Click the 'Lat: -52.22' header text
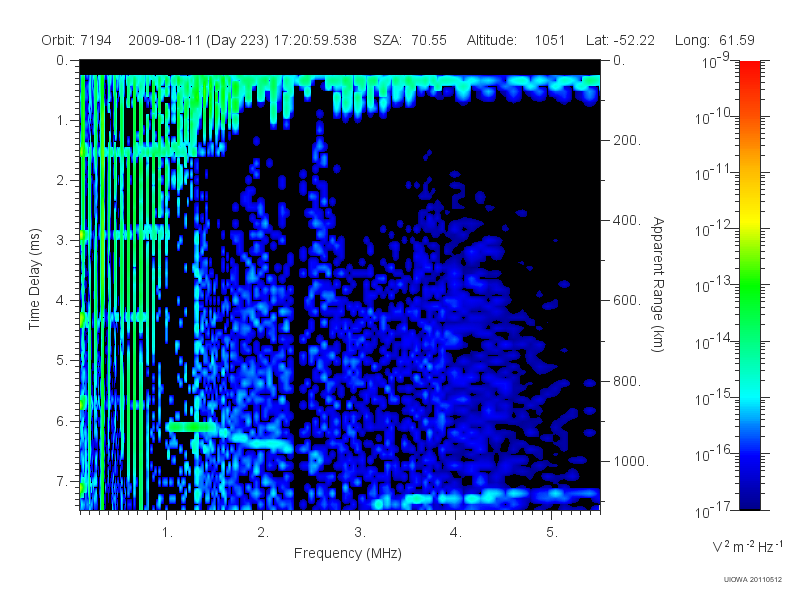 click(620, 40)
